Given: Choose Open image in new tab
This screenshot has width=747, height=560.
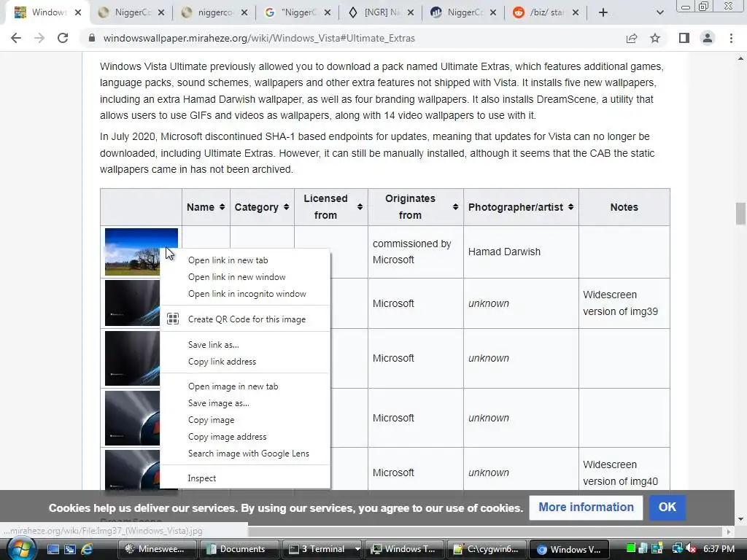Looking at the screenshot, I should pyautogui.click(x=245, y=386).
